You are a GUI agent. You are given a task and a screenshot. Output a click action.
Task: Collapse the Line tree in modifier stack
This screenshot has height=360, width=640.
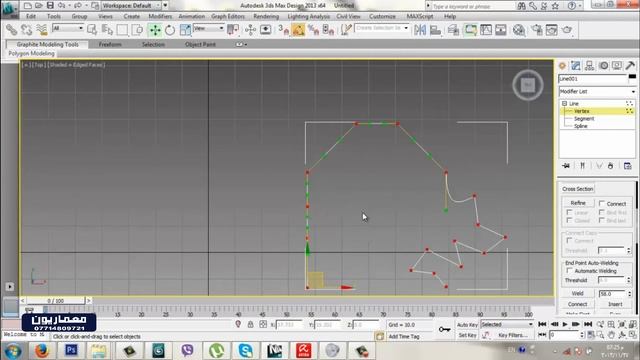tap(564, 104)
